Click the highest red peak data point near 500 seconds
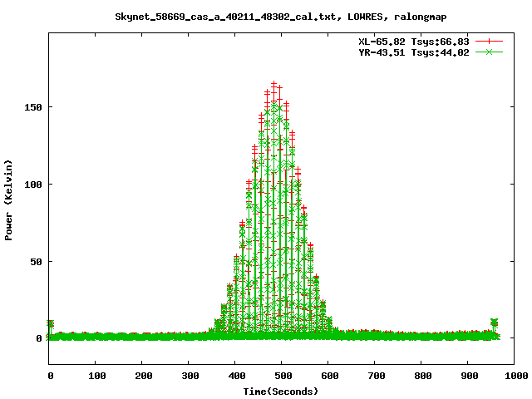The height and width of the screenshot is (399, 532). [x=273, y=83]
